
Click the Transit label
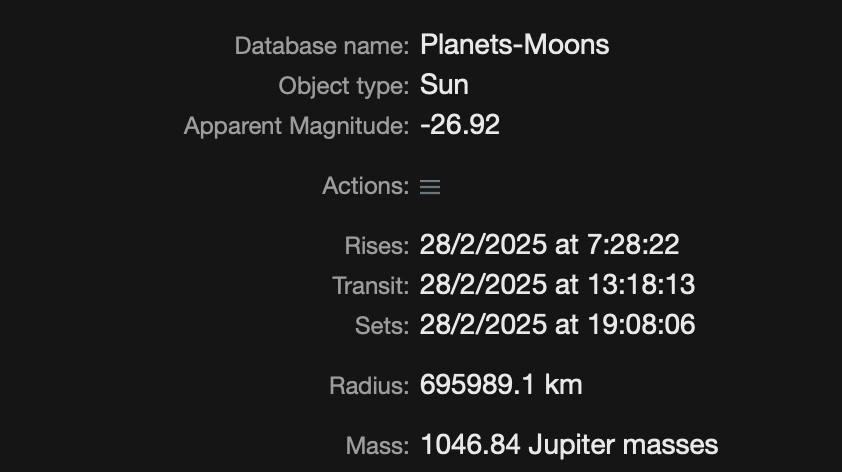click(x=370, y=286)
